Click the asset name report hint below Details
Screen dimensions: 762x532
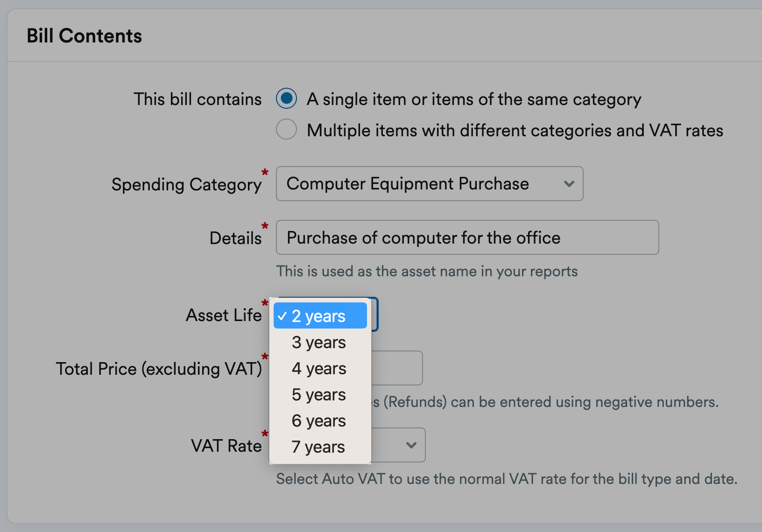[426, 271]
